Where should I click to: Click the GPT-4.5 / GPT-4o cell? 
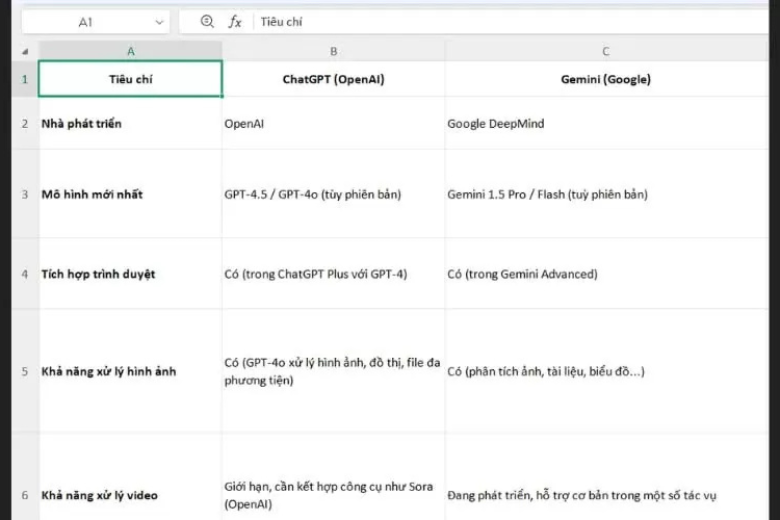333,194
